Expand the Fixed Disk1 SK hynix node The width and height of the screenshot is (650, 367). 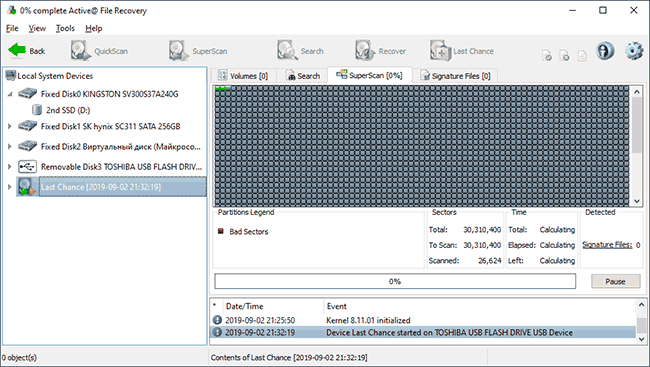(x=10, y=126)
